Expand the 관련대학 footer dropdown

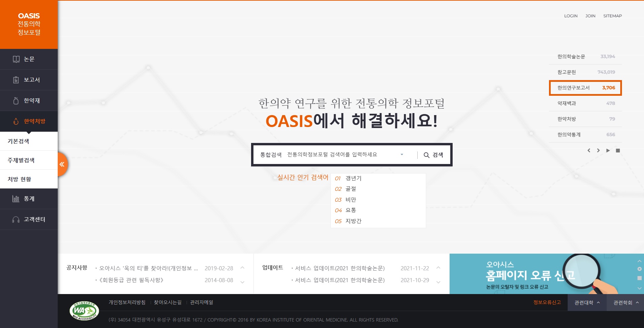click(x=587, y=303)
